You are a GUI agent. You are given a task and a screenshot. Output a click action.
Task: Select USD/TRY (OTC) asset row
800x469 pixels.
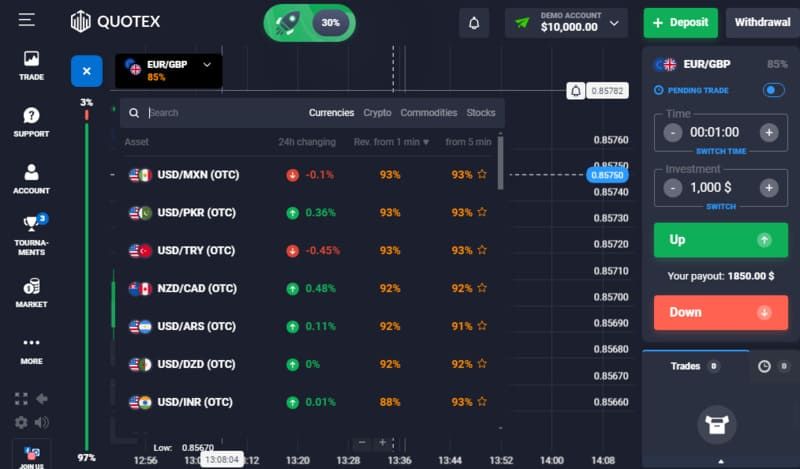[x=309, y=250]
